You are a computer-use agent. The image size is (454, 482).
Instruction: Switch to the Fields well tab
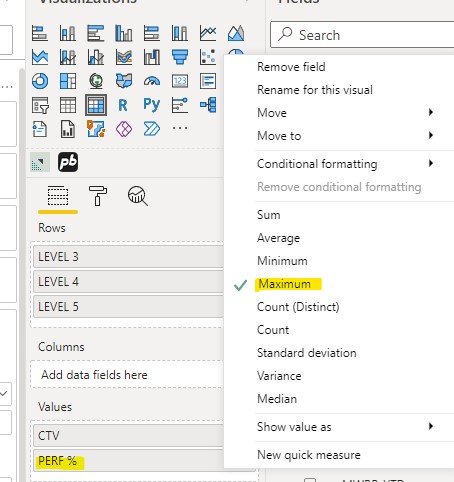pyautogui.click(x=58, y=197)
